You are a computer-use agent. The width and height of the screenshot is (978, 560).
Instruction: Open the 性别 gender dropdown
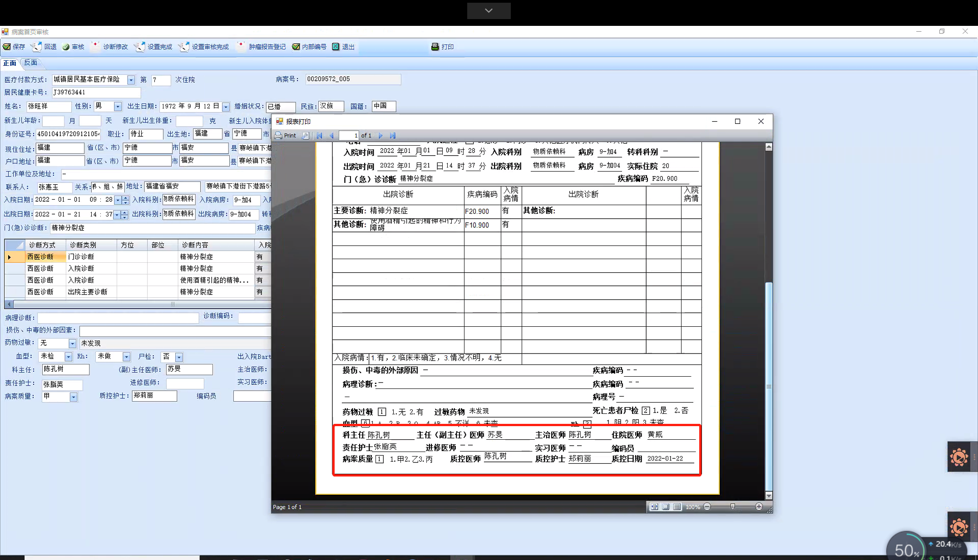point(118,107)
